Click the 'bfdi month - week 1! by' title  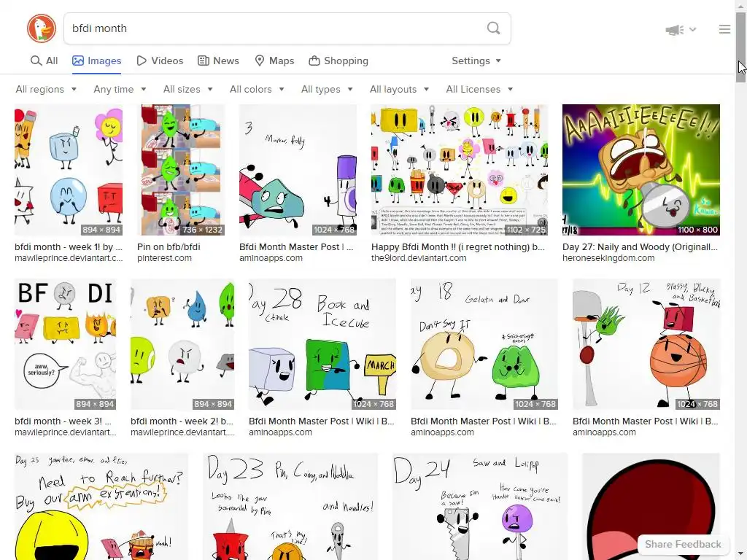[68, 247]
